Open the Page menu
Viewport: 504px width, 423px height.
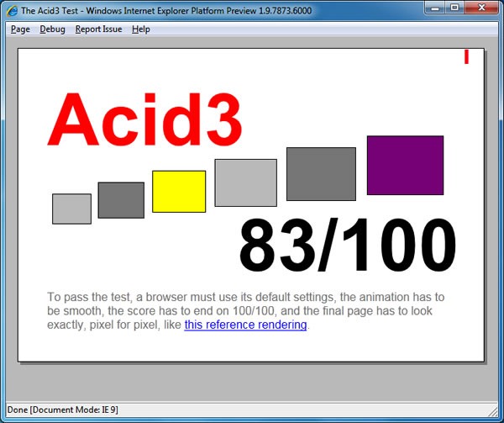coord(20,29)
